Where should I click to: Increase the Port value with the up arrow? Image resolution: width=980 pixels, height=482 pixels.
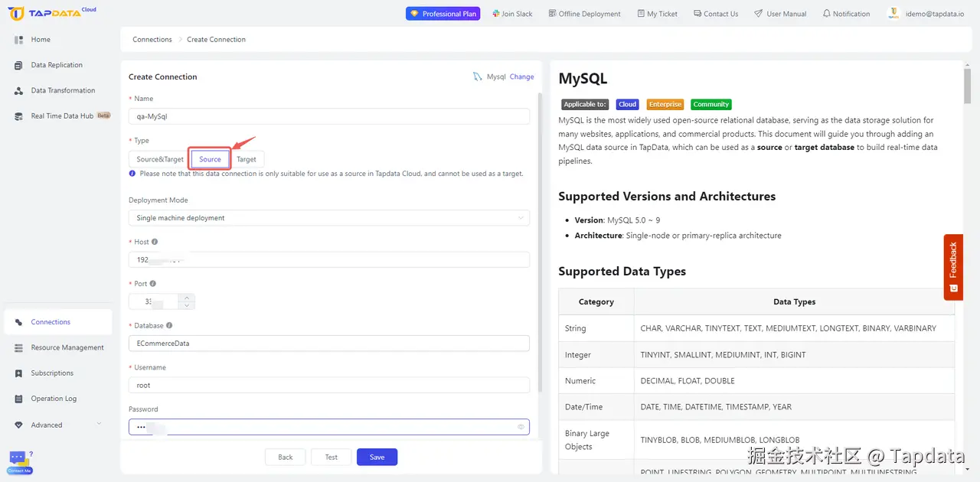(x=188, y=298)
